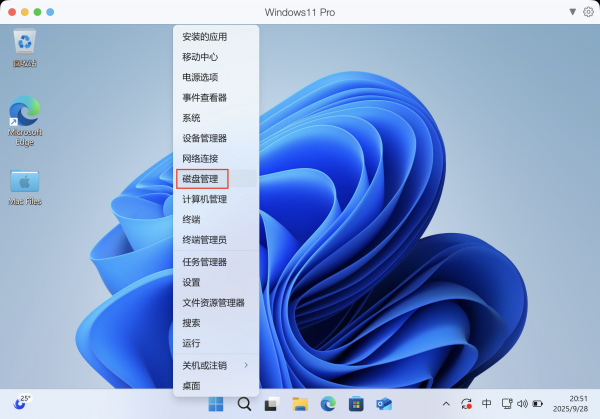Open Outlook from the taskbar
Viewport: 600px width, 419px height.
[x=383, y=404]
